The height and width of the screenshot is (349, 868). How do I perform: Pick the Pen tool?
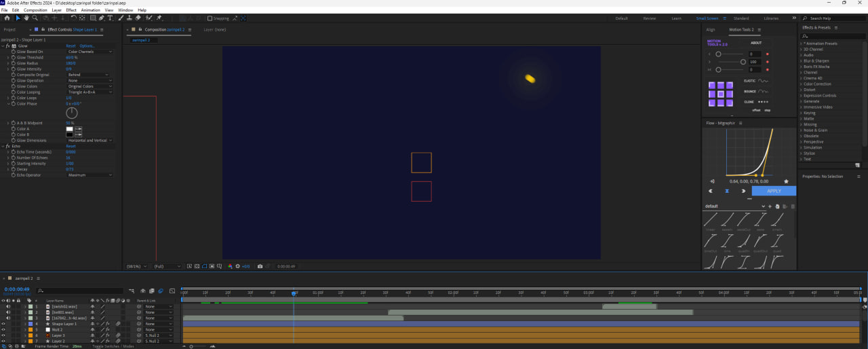101,18
